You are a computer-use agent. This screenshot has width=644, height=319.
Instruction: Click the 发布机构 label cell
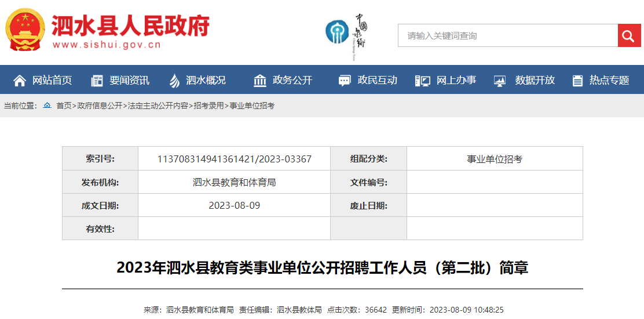[100, 182]
